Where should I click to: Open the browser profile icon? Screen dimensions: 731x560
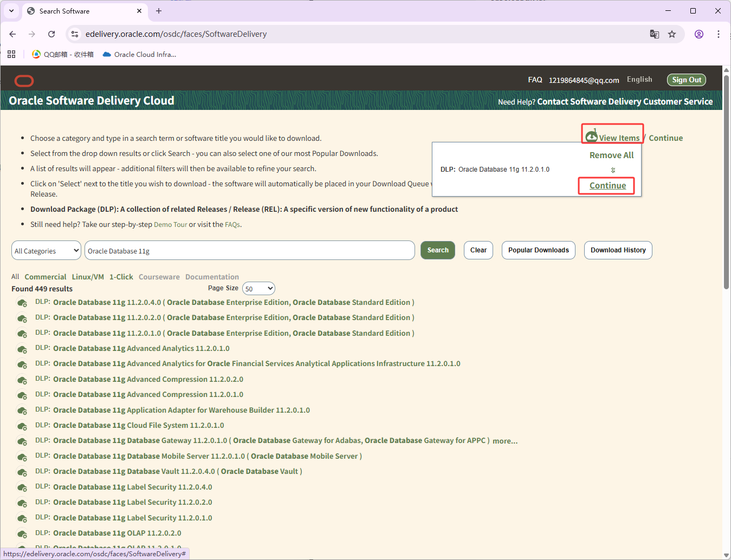click(699, 34)
